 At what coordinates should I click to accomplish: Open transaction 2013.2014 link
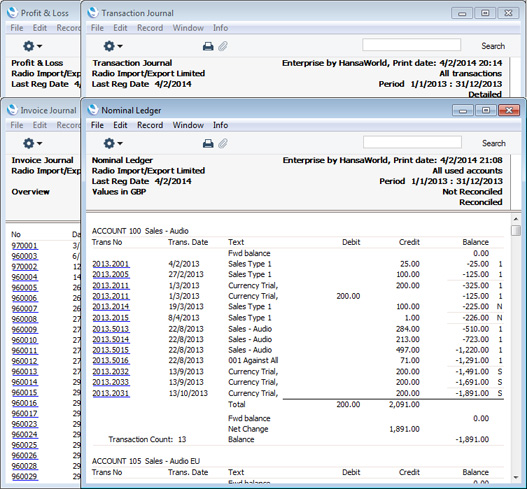[x=111, y=307]
